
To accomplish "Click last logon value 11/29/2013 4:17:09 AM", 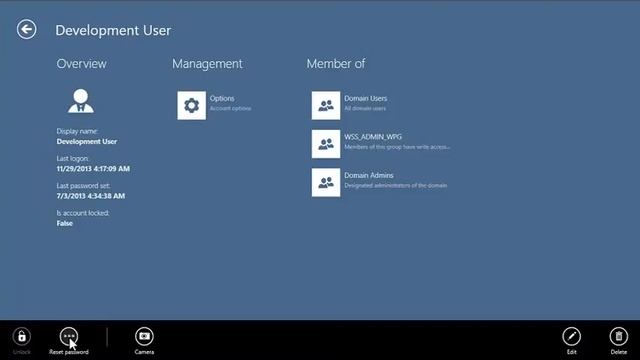I will pos(93,169).
